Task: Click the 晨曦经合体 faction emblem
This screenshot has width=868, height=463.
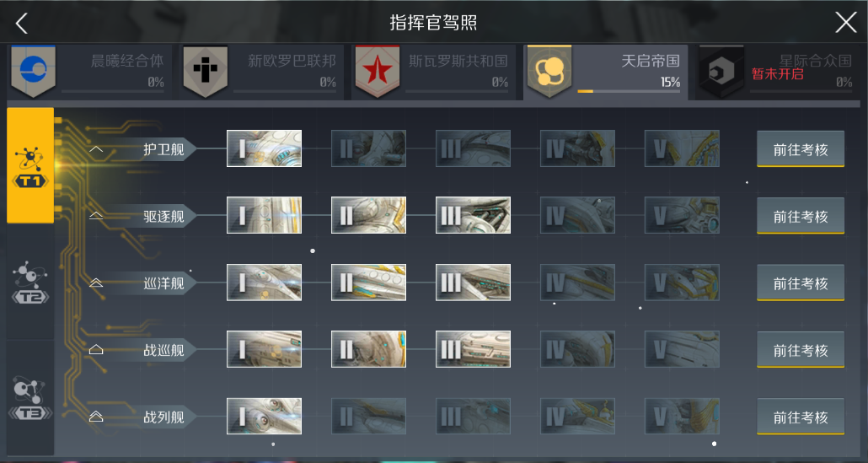Action: click(33, 72)
